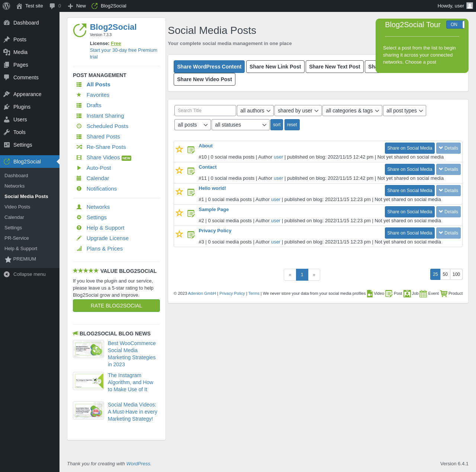Click the Networks person icon
The image size is (476, 472).
(79, 207)
